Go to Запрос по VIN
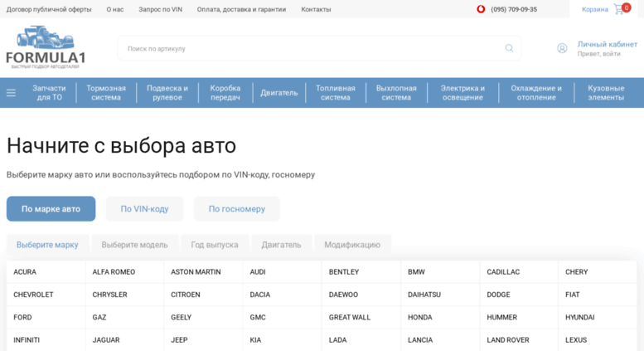This screenshot has width=644, height=351. pos(160,9)
